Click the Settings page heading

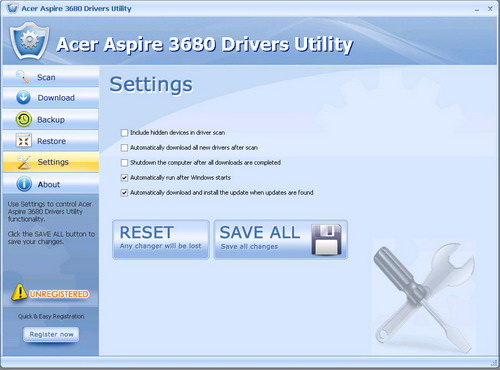(151, 85)
